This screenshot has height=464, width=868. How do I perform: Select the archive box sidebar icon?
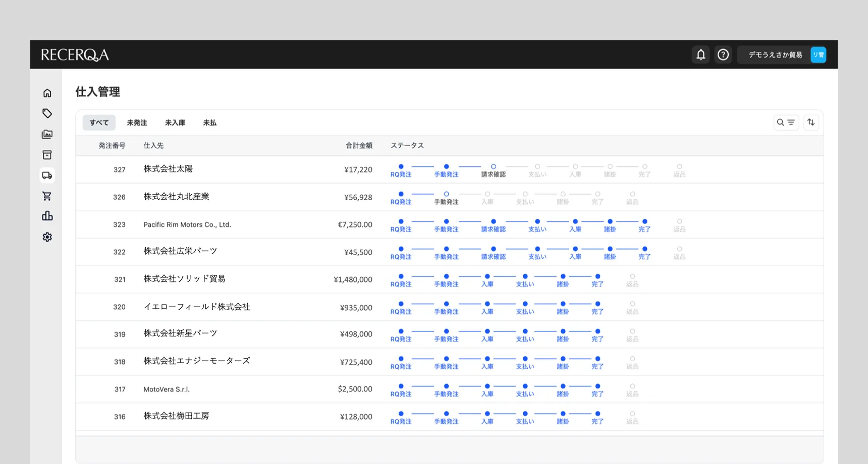[47, 155]
